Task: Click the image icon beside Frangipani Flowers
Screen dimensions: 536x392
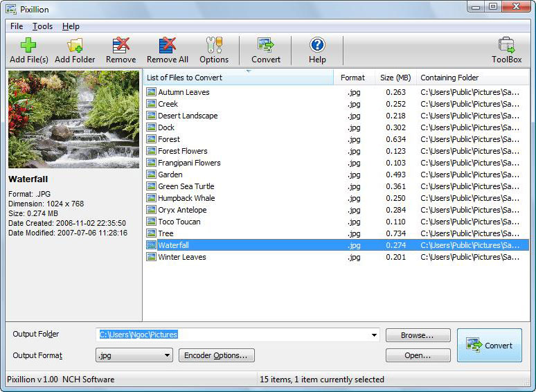Action: [151, 162]
